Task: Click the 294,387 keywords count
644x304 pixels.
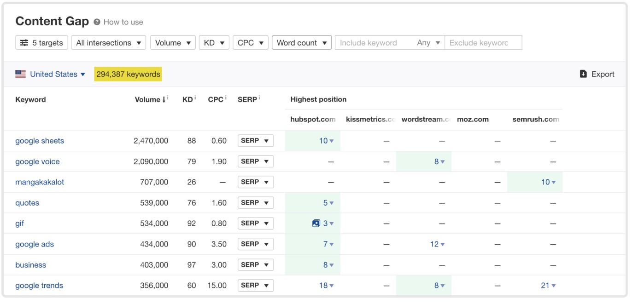Action: (x=128, y=74)
